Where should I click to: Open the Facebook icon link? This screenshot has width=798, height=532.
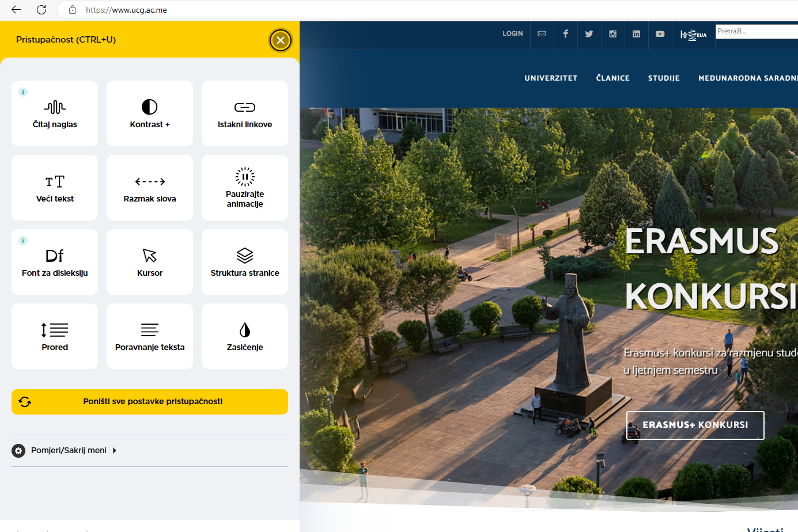click(x=565, y=34)
